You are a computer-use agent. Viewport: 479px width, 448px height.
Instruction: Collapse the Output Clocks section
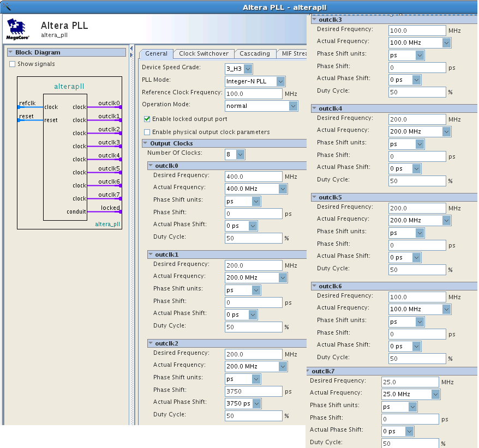coord(146,143)
